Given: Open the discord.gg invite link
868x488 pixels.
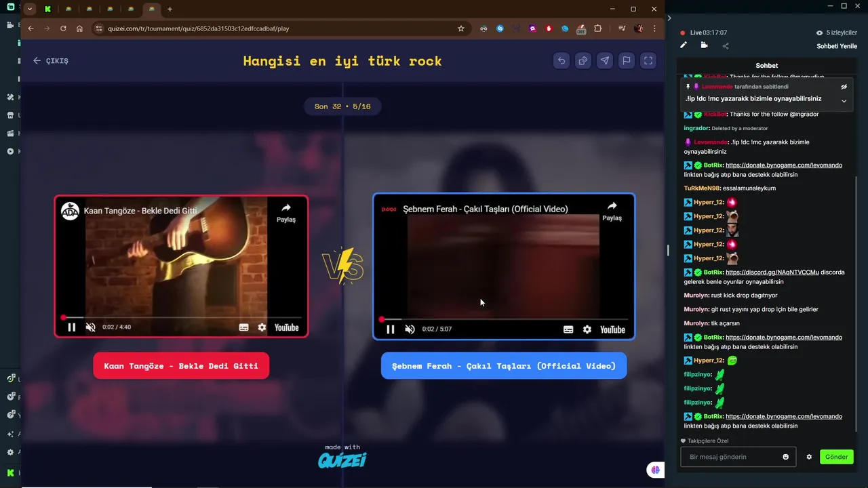Looking at the screenshot, I should [772, 272].
